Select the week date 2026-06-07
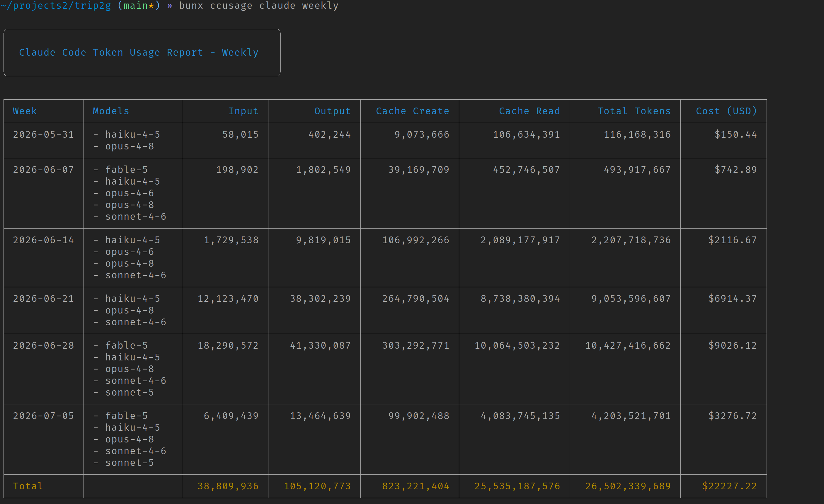The height and width of the screenshot is (504, 824). pyautogui.click(x=43, y=170)
